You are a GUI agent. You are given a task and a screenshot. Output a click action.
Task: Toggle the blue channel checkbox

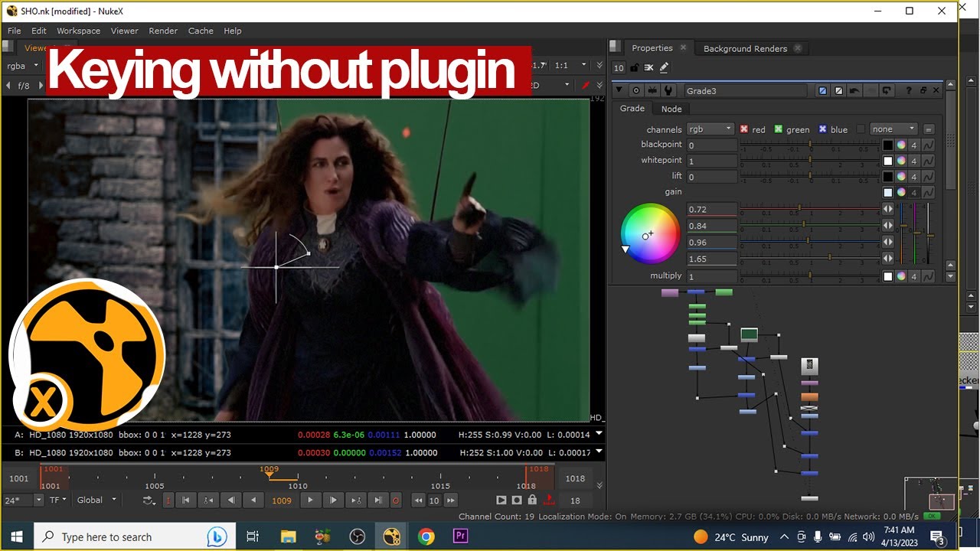click(x=822, y=129)
